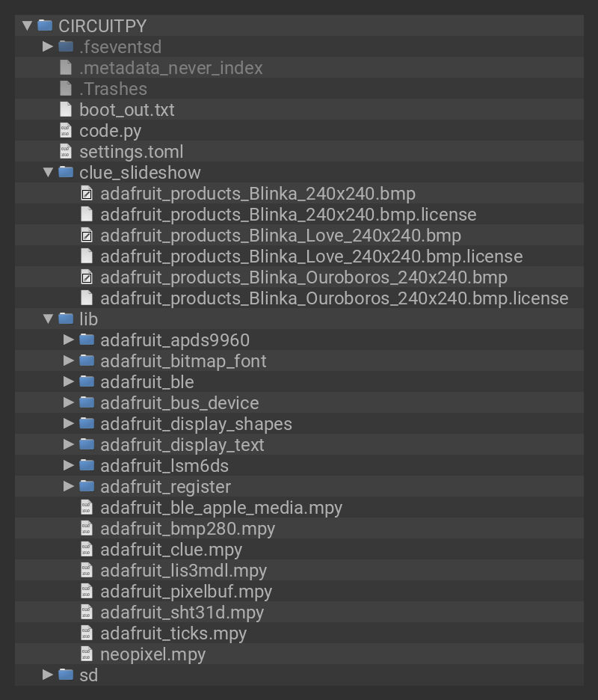The width and height of the screenshot is (598, 700).
Task: Select adafruit_products_Blinka_240x240.bmp.license file
Action: pyautogui.click(x=288, y=215)
